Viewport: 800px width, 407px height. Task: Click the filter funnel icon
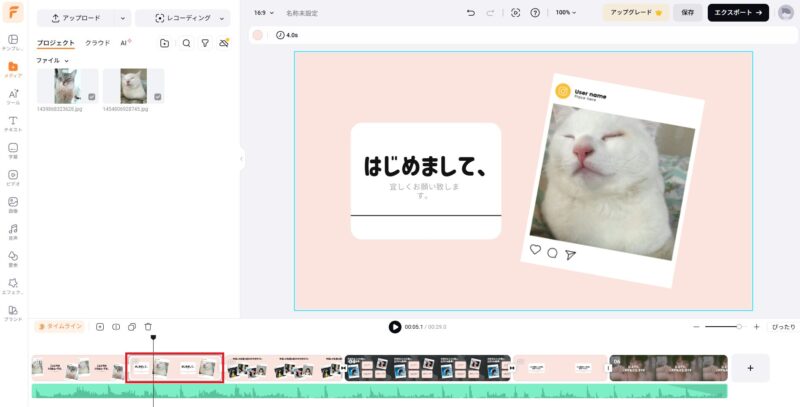coord(205,43)
